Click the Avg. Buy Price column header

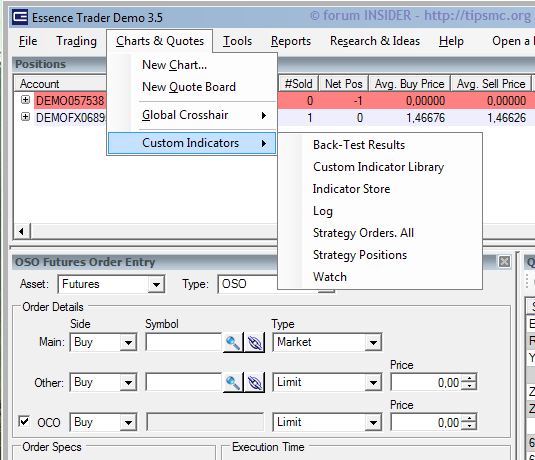409,84
